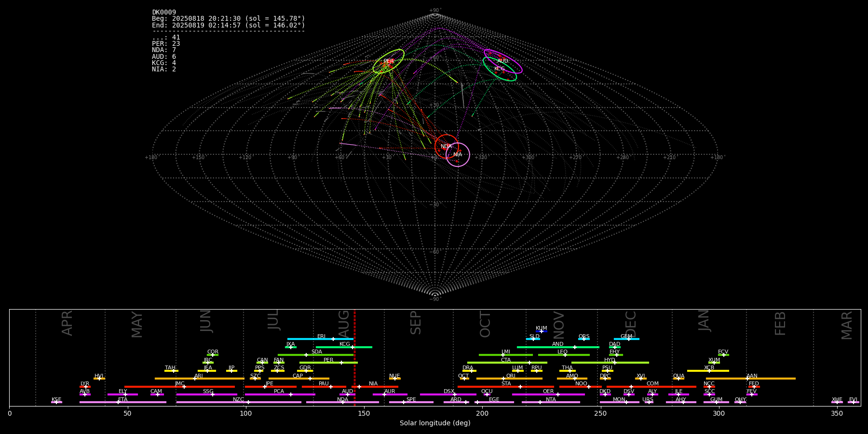Screen dimensions: 868x434
Task: Click the ORI shower bar
Action: coord(509,379)
